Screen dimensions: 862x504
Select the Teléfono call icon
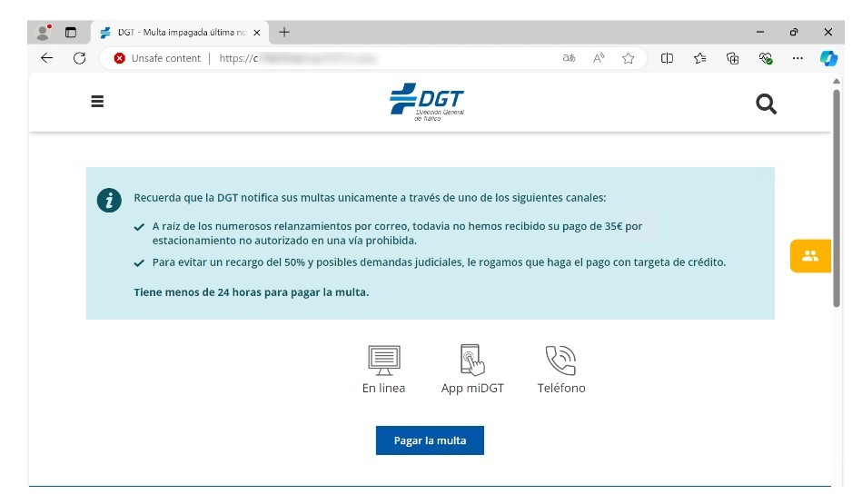pyautogui.click(x=560, y=360)
